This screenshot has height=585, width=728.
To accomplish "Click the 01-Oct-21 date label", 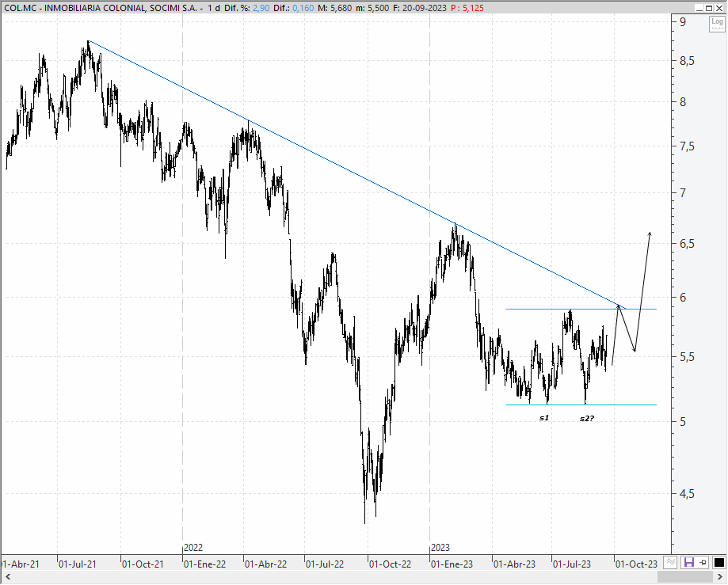I will click(143, 564).
